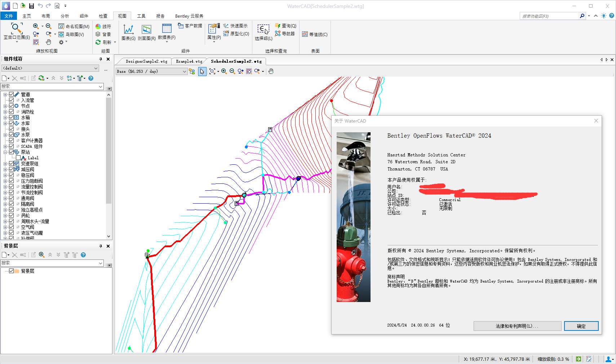
Task: Switch to DesignerSample2.wtg document tab
Action: click(x=146, y=61)
